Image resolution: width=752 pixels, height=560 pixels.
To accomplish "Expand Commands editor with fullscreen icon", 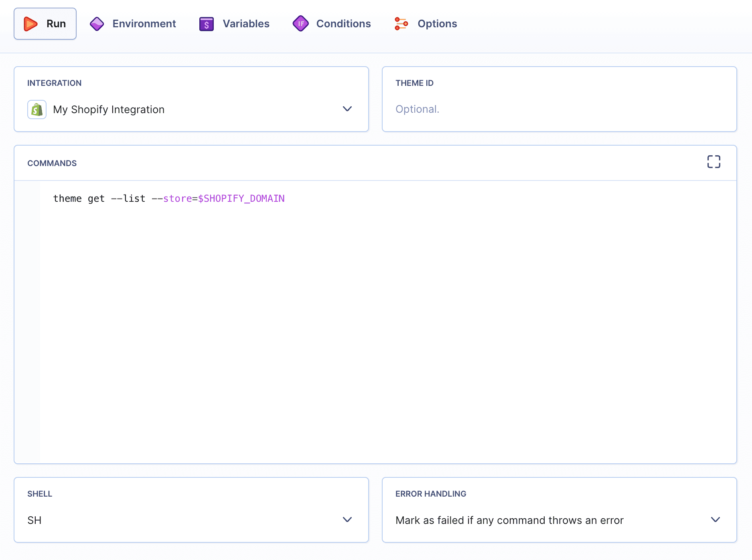I will [714, 162].
